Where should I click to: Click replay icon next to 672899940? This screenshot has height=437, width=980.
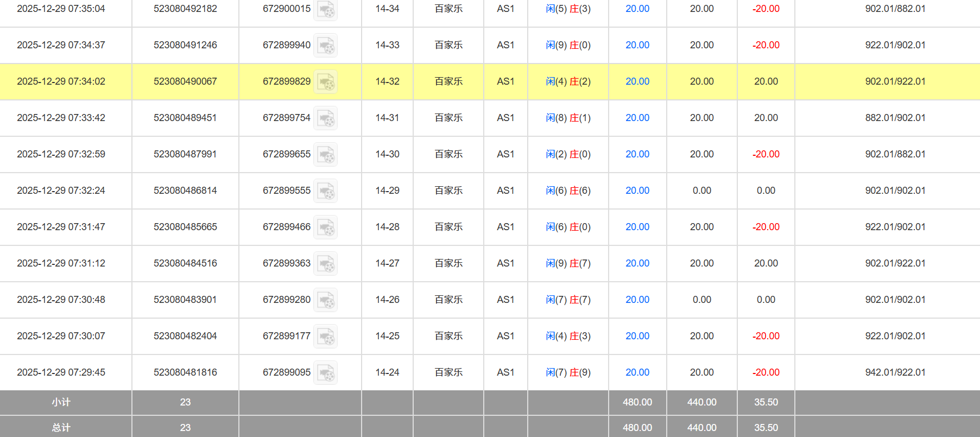click(x=326, y=46)
